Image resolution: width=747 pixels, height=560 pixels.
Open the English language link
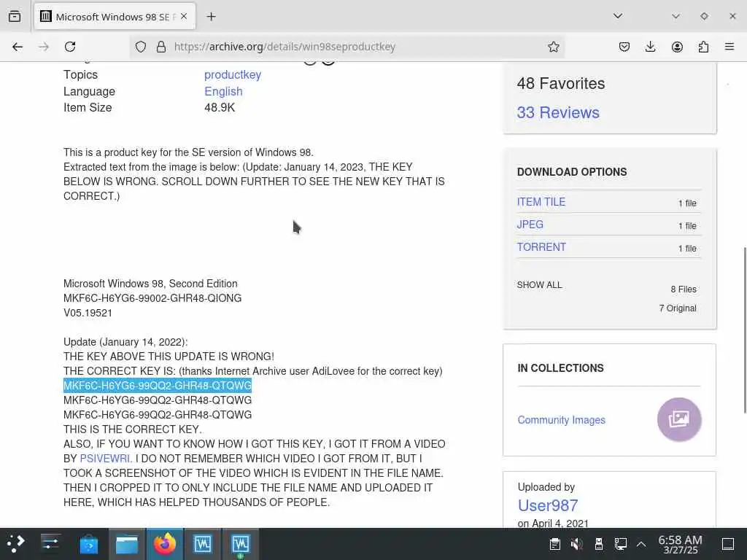coord(223,91)
